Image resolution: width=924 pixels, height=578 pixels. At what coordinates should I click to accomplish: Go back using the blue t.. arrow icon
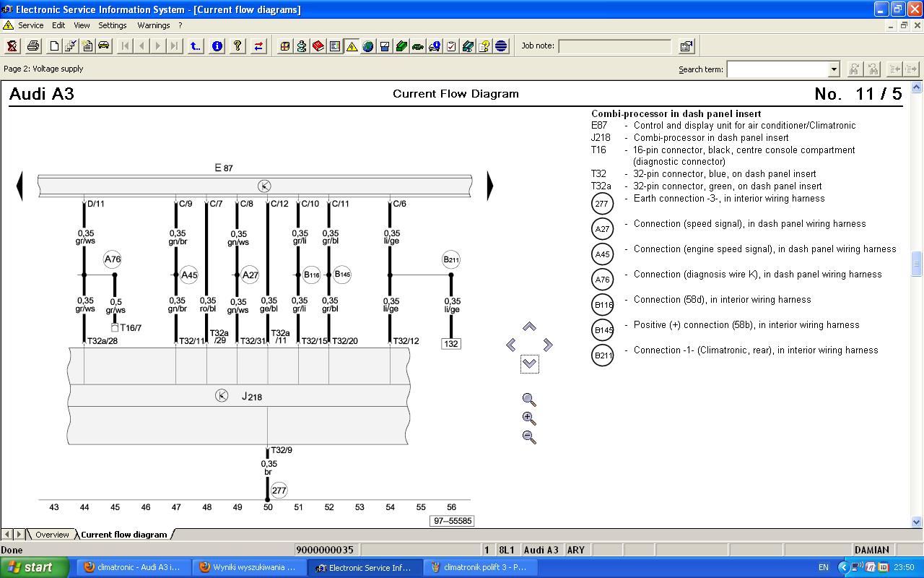[x=195, y=46]
